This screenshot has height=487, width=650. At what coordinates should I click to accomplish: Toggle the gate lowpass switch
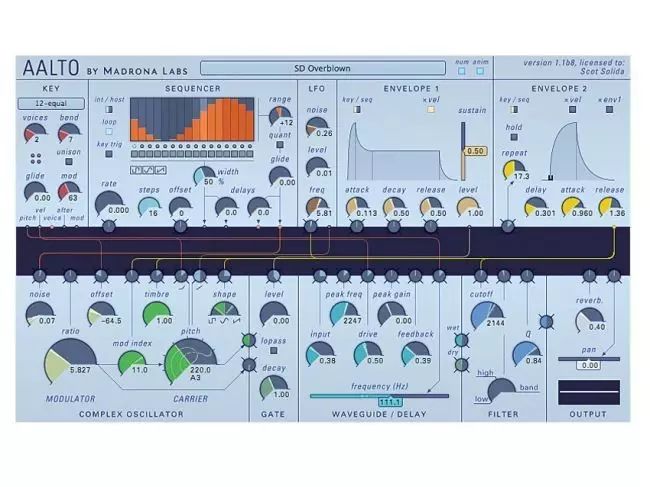(x=272, y=355)
